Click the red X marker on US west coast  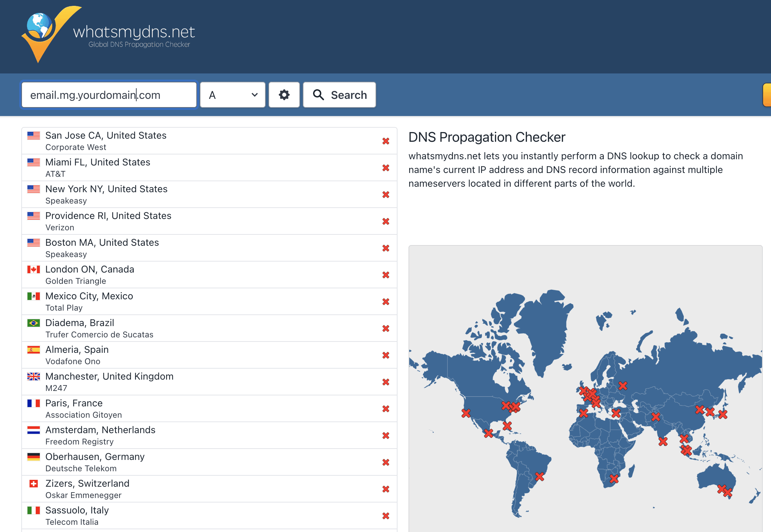pos(466,413)
